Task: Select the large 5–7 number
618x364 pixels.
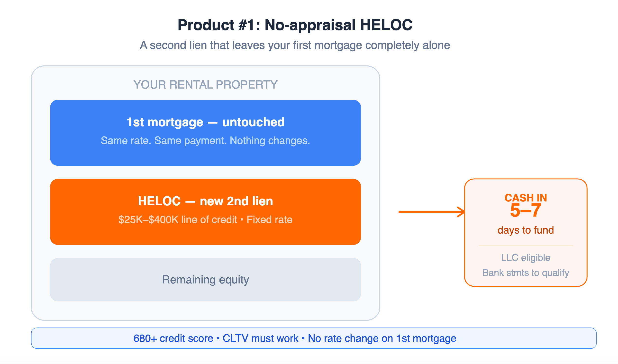Action: (x=526, y=210)
